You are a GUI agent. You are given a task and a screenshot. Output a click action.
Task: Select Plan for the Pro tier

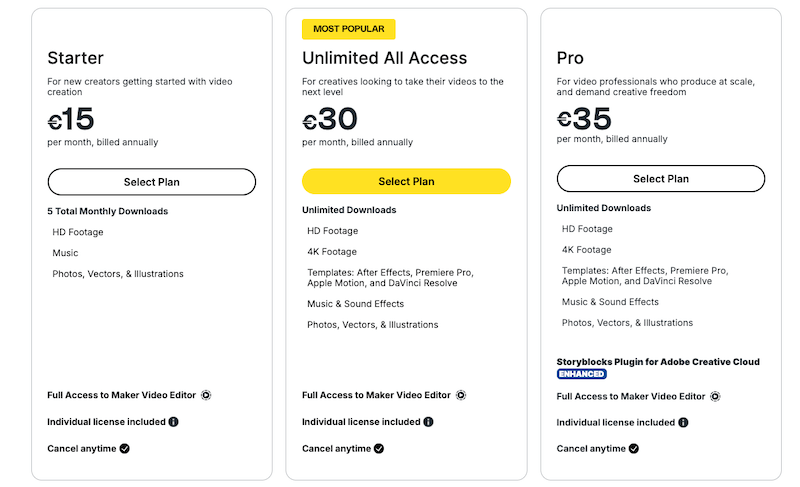(x=661, y=178)
